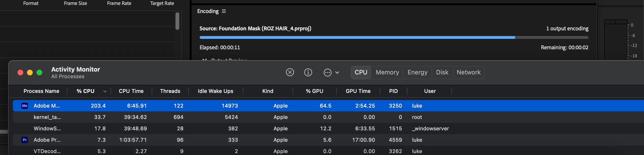644x155 pixels.
Task: Click the encoding progress bar
Action: [394, 37]
